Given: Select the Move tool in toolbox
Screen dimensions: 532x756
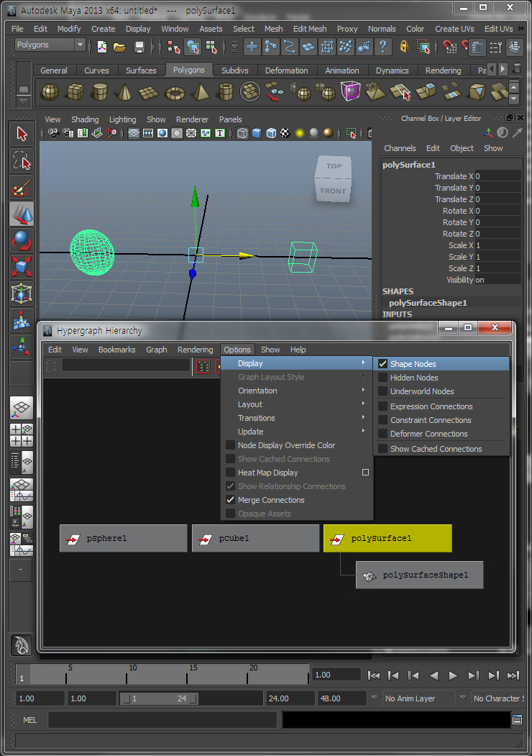Looking at the screenshot, I should pyautogui.click(x=22, y=213).
